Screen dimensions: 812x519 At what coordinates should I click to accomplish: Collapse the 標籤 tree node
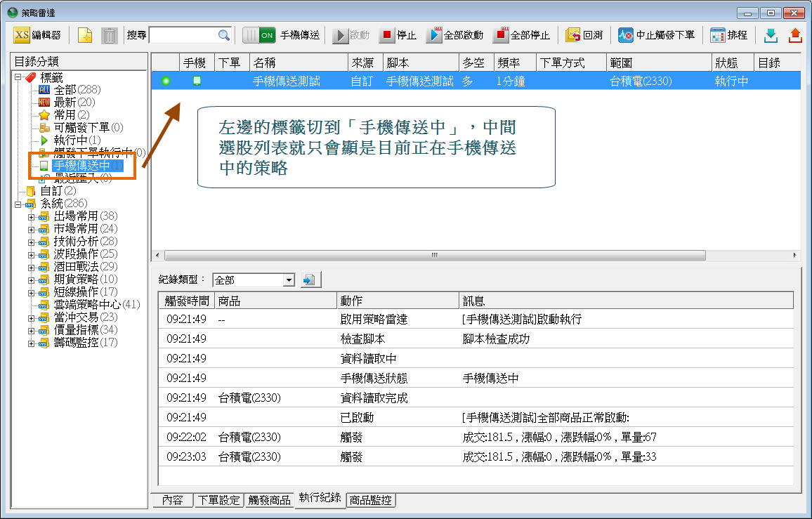tap(18, 77)
